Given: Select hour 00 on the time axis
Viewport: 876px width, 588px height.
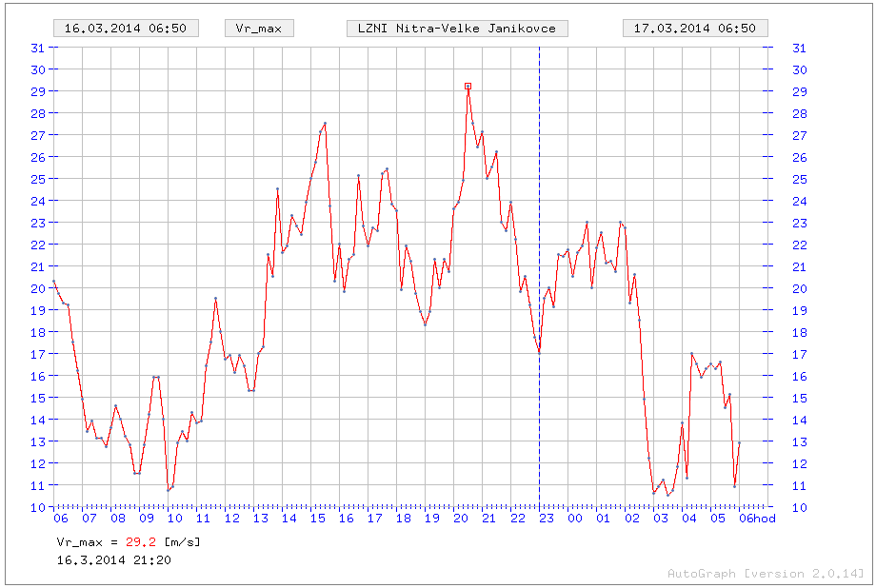Looking at the screenshot, I should [x=574, y=519].
